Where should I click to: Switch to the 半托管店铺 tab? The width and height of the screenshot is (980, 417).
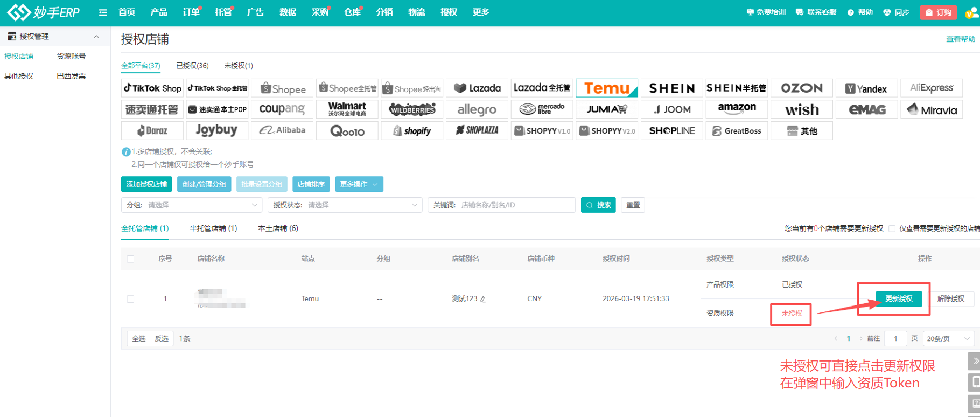(x=213, y=228)
